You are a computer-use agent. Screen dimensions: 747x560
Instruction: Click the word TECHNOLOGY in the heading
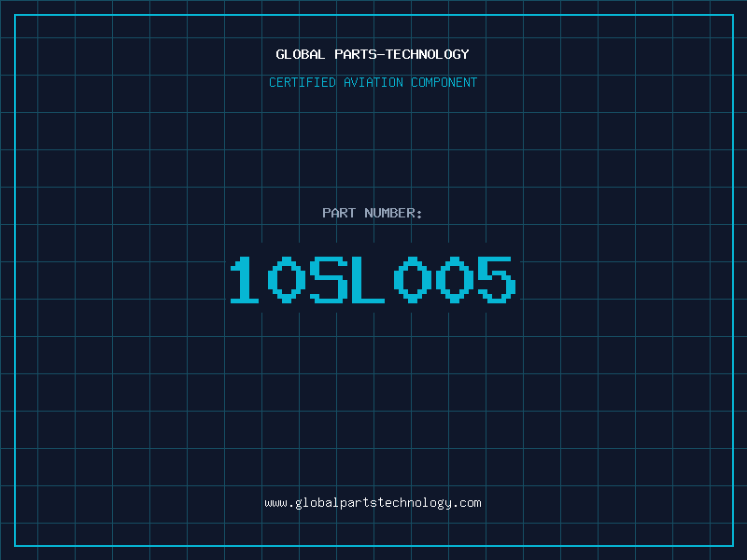click(x=428, y=54)
